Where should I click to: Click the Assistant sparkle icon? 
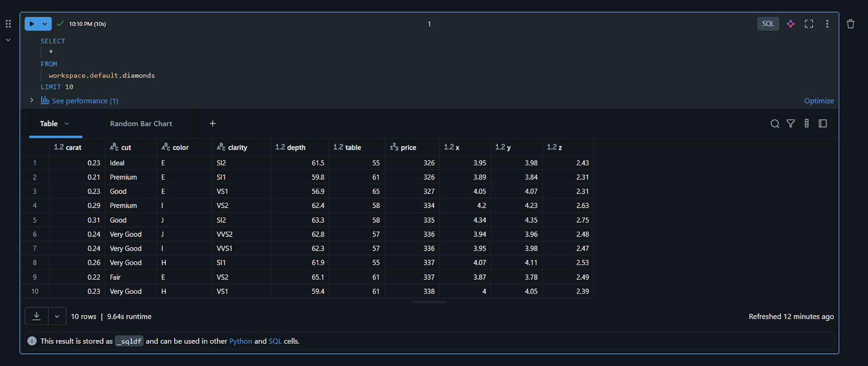[790, 24]
